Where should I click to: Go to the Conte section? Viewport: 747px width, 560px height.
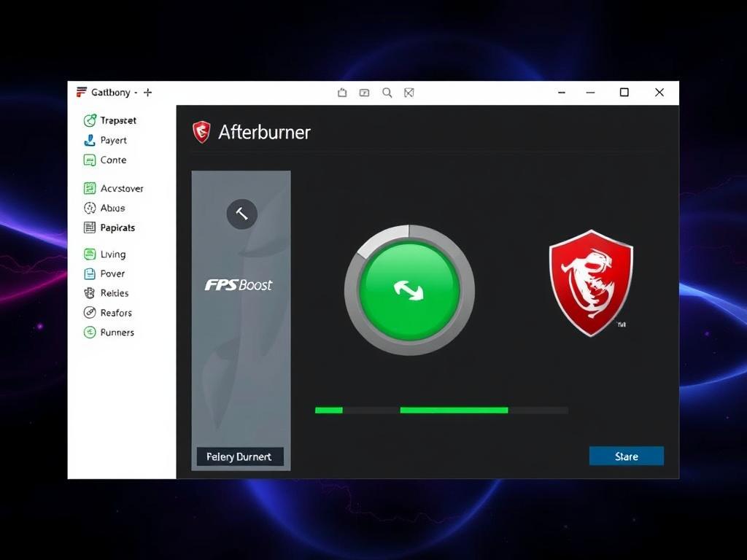pyautogui.click(x=113, y=160)
